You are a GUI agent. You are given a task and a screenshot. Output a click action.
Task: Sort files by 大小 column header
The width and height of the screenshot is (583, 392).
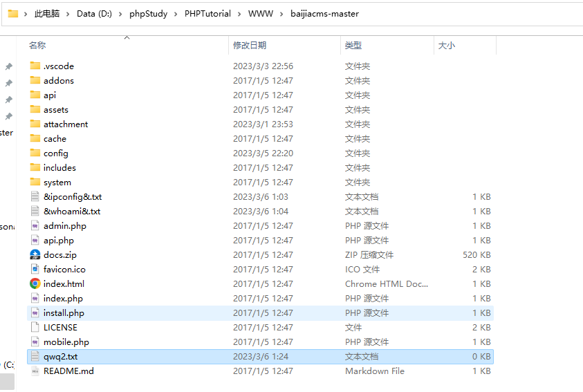[447, 46]
